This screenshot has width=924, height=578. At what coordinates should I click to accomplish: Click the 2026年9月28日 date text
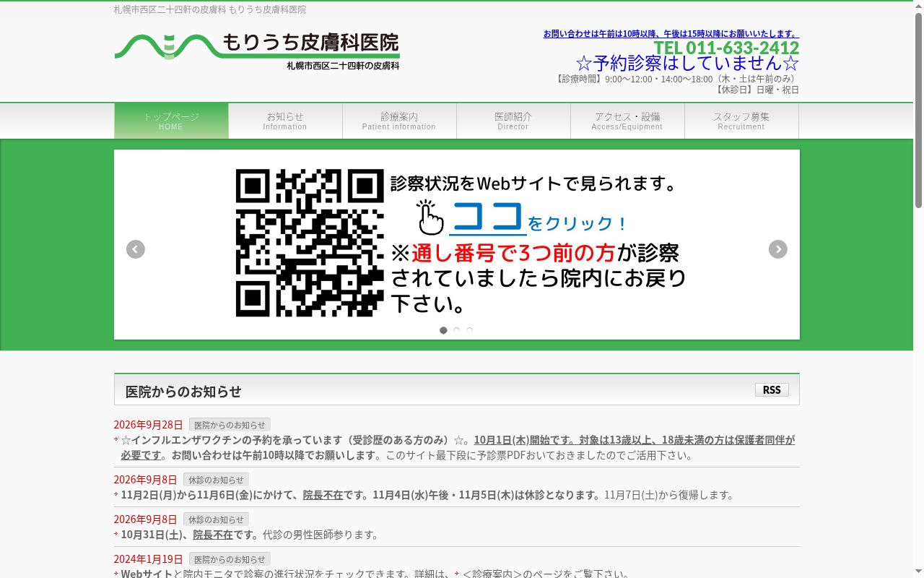(149, 425)
